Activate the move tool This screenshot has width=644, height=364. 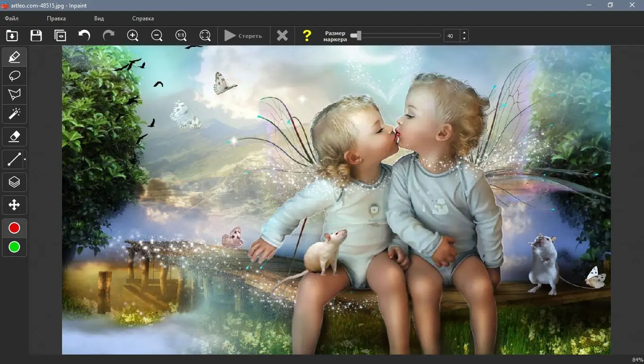coord(14,205)
